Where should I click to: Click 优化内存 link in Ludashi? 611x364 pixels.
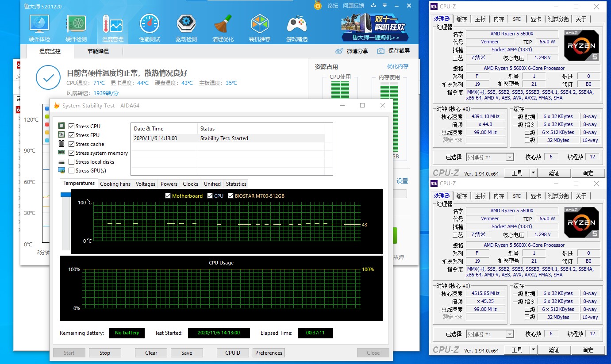point(398,66)
